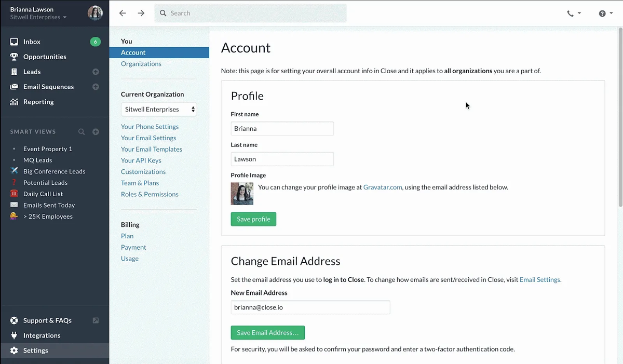This screenshot has width=623, height=364.
Task: Click the Email Sequences envelope icon
Action: click(14, 87)
